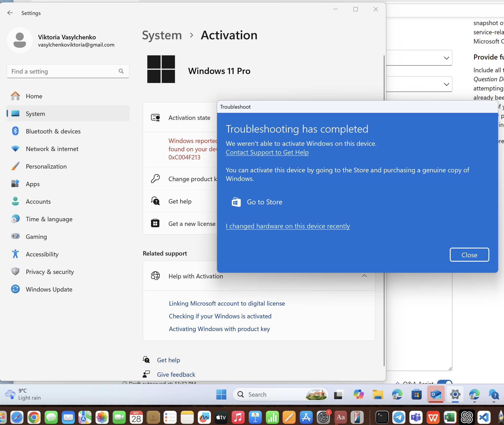Select Windows Update in the sidebar

point(49,289)
